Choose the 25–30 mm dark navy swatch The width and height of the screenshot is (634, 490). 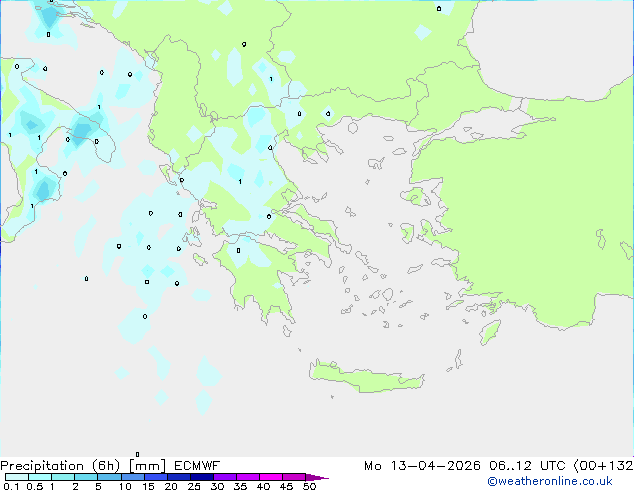click(x=201, y=477)
